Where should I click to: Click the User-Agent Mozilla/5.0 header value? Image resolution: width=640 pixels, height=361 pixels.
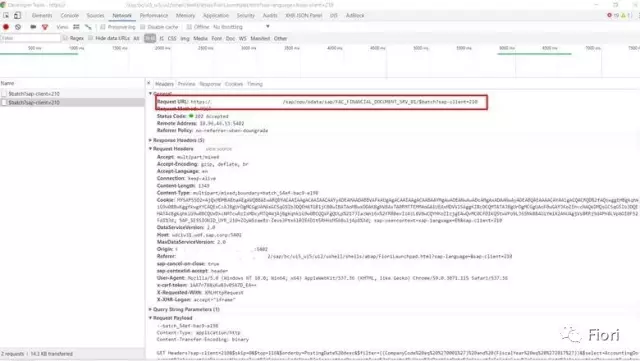click(348, 278)
